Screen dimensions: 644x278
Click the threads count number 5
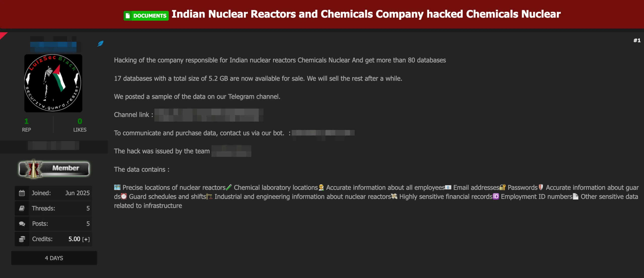(x=88, y=208)
